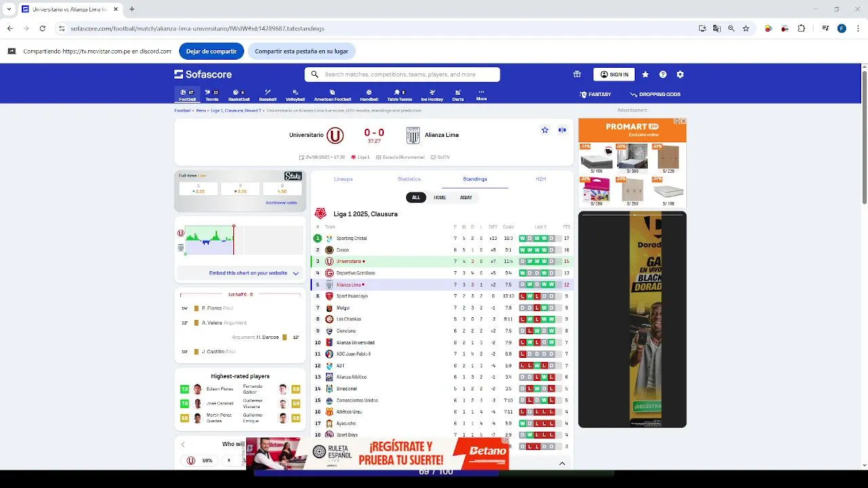Viewport: 868px width, 488px height.
Task: Select the Baseball sport icon
Action: click(268, 95)
